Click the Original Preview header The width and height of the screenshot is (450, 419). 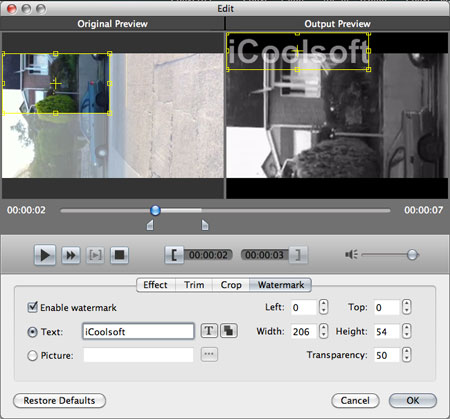[113, 24]
